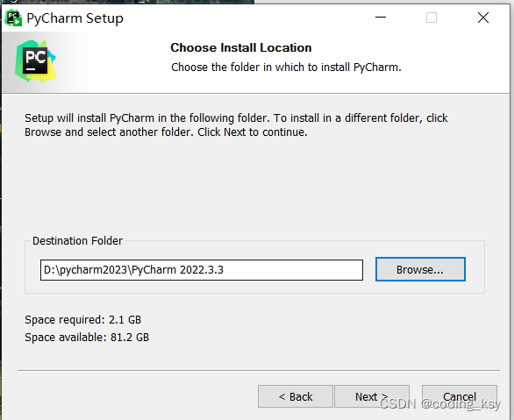Click the Space required 2.1 GB text
Viewport: 514px width, 420px height.
coord(83,320)
